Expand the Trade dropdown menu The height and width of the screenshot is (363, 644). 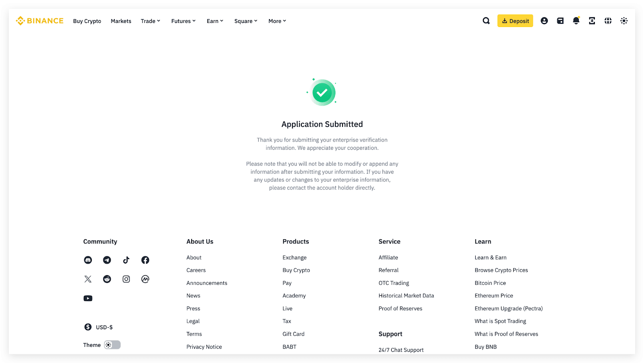150,21
